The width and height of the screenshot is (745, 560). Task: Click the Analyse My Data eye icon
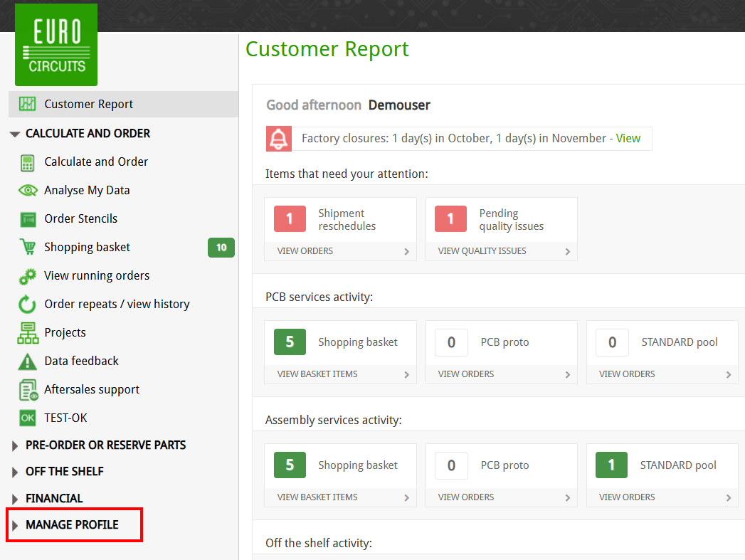(27, 191)
